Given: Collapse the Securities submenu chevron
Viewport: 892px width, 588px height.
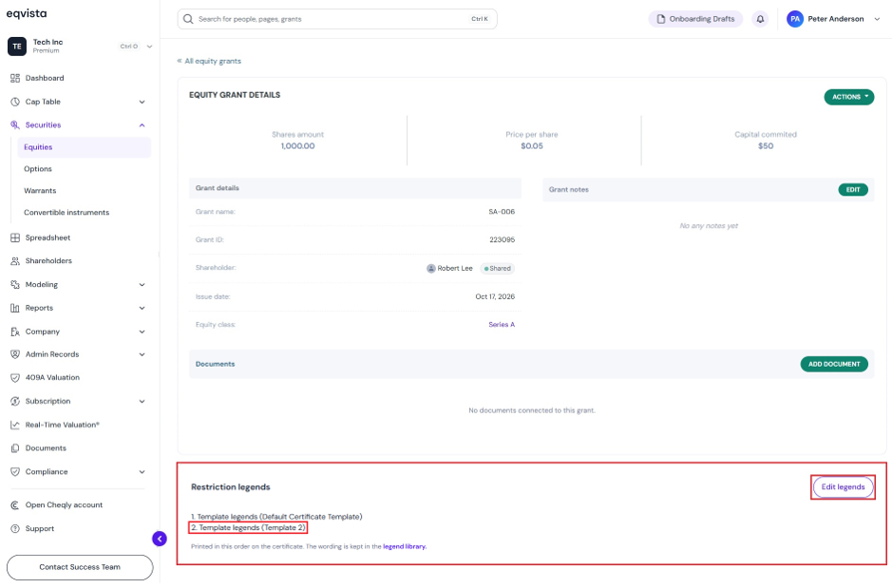Looking at the screenshot, I should [142, 125].
